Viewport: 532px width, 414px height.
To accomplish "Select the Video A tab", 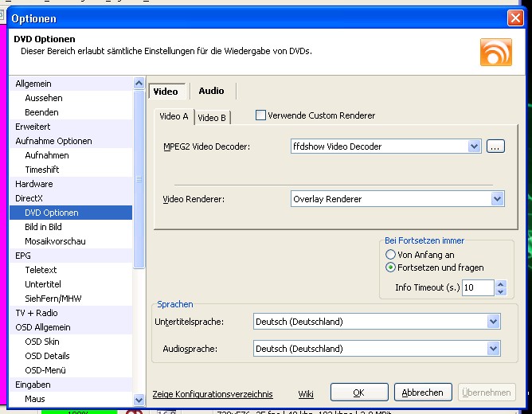I will pyautogui.click(x=174, y=116).
